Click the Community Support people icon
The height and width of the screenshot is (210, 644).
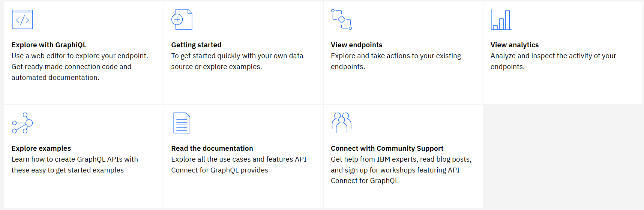click(x=341, y=123)
